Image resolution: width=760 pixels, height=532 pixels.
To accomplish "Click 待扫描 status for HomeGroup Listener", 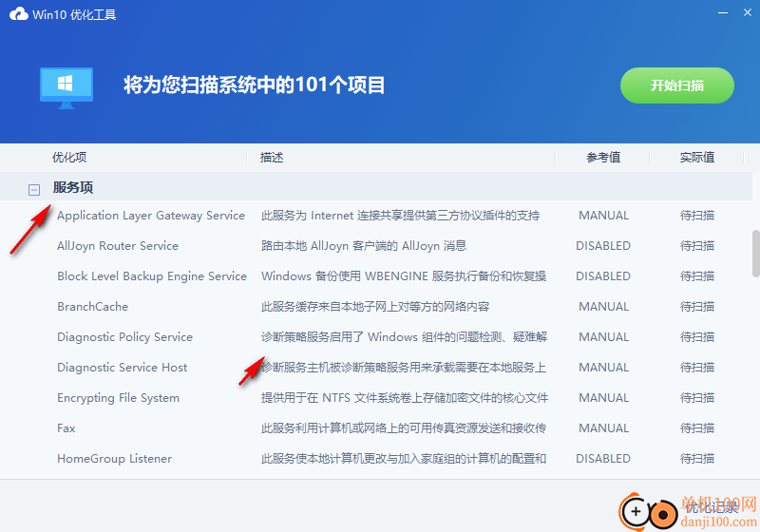I will tap(697, 459).
